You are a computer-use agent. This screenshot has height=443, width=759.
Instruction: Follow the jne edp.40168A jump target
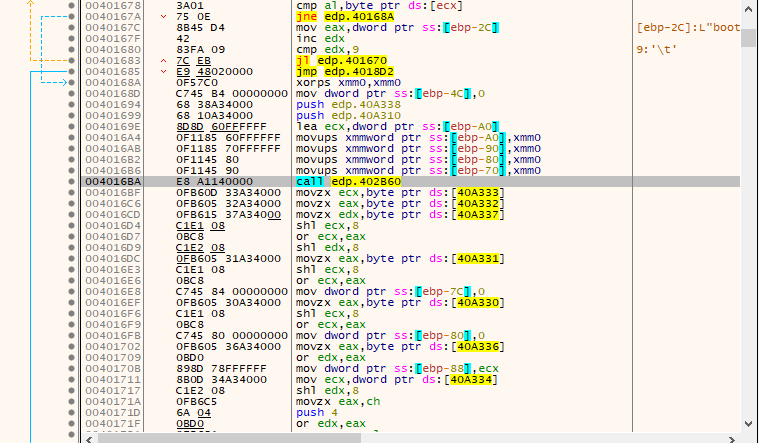[x=359, y=17]
